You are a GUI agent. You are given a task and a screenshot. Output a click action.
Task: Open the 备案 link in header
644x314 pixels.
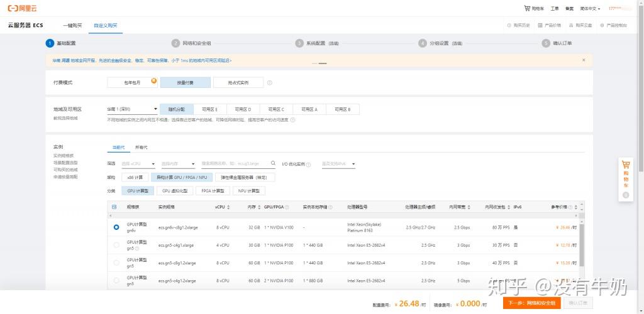click(569, 9)
